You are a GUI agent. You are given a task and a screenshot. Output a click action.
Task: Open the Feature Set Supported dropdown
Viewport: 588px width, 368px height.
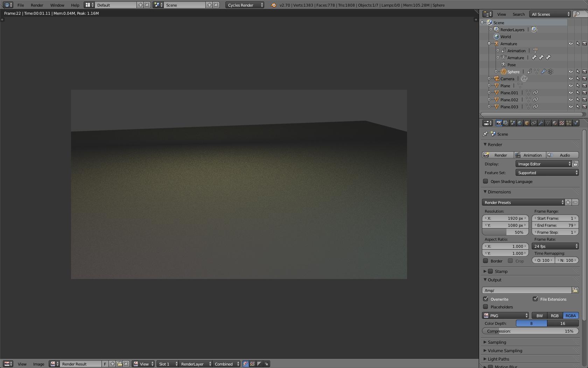(547, 172)
